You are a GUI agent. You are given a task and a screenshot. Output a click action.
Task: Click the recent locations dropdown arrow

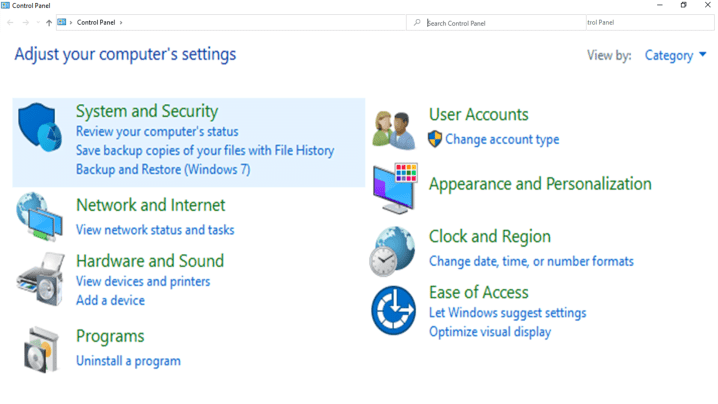tap(38, 22)
